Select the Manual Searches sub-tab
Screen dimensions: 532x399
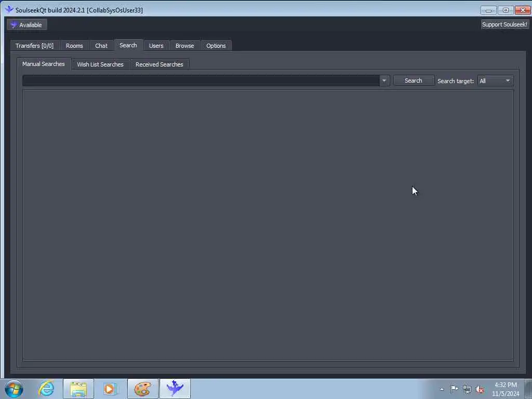(x=44, y=64)
